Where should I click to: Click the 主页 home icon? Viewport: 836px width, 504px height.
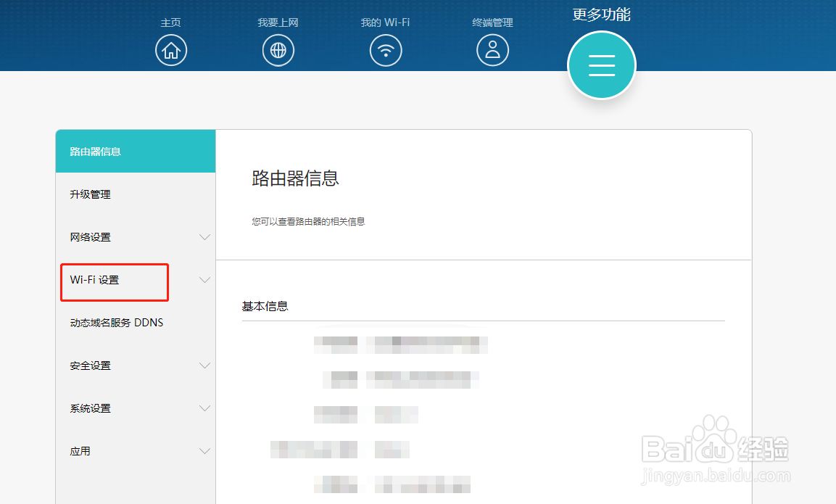171,50
